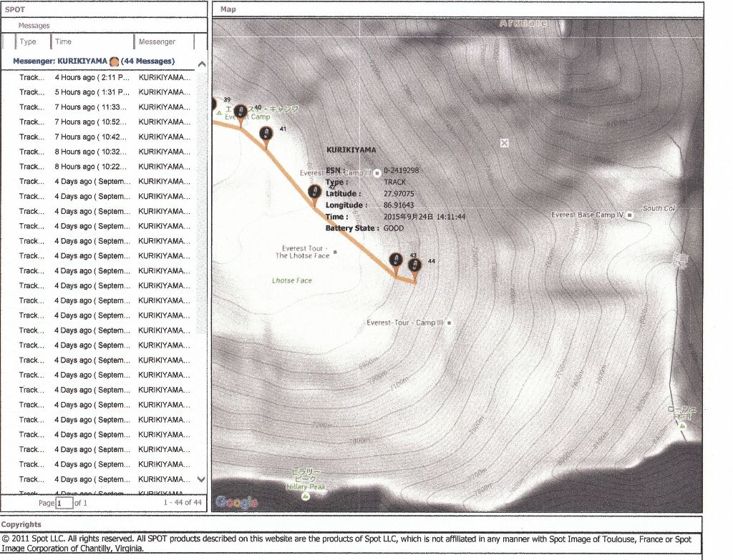
Task: Click the Messages panel header
Action: (x=34, y=26)
